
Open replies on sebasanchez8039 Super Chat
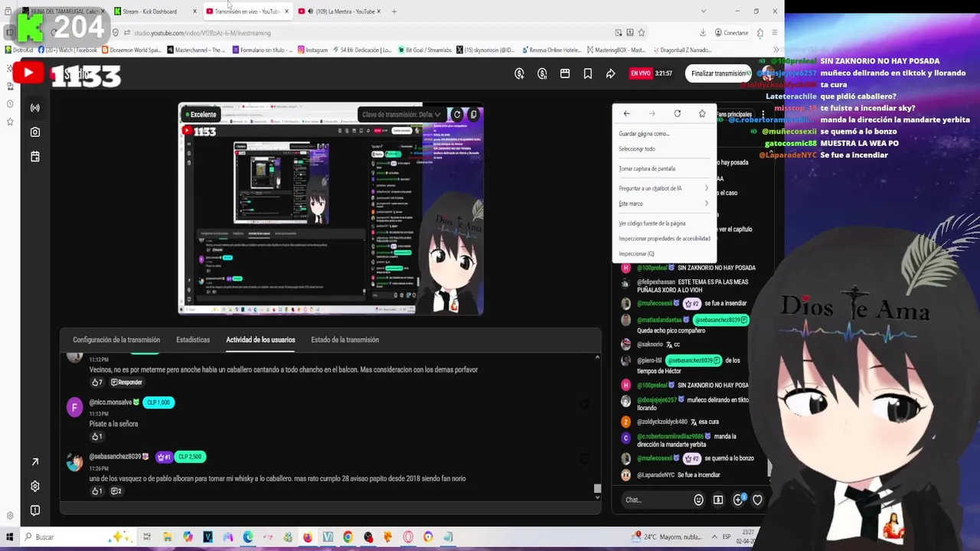click(116, 491)
